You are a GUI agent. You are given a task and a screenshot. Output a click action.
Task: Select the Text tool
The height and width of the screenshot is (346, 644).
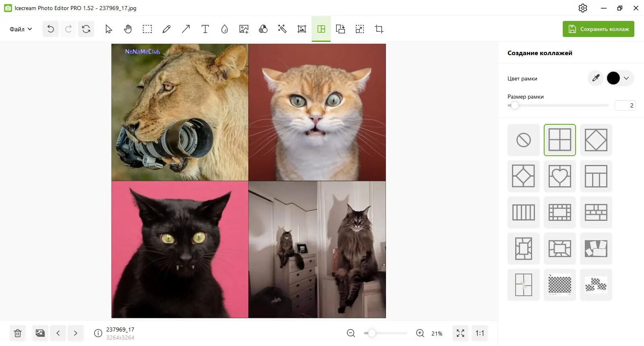[x=205, y=29]
